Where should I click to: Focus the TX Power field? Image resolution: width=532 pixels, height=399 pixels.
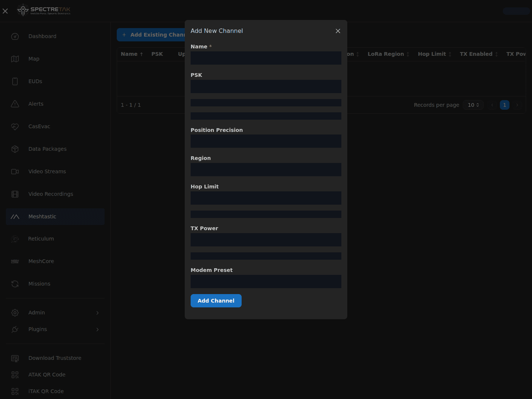click(x=266, y=240)
